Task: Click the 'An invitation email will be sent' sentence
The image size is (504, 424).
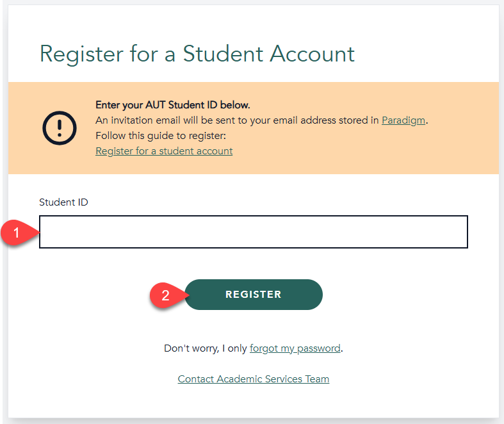Action: (x=262, y=120)
